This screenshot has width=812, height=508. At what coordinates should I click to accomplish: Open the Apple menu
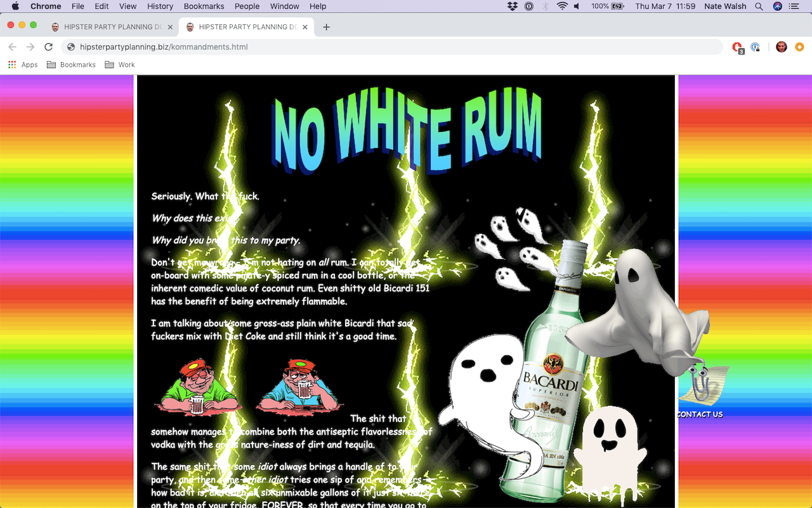(x=15, y=6)
